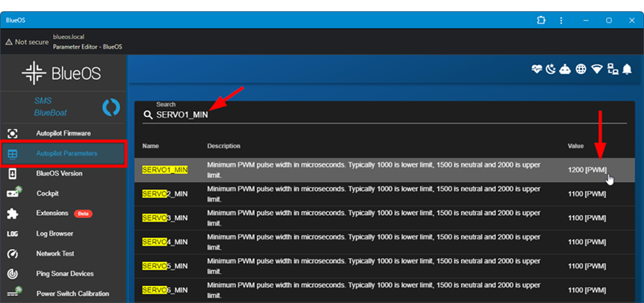Click the SERVO5_MIN row description text
The width and height of the screenshot is (644, 303).
[x=374, y=267]
